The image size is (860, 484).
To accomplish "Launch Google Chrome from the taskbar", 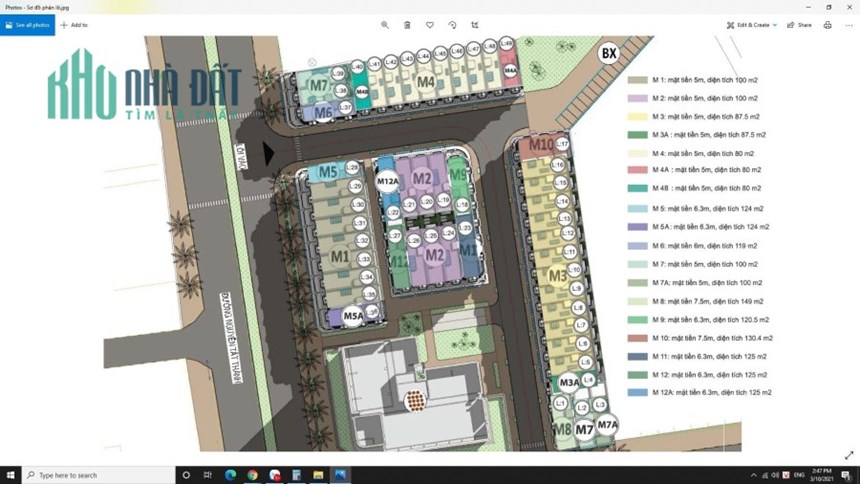I will 252,475.
